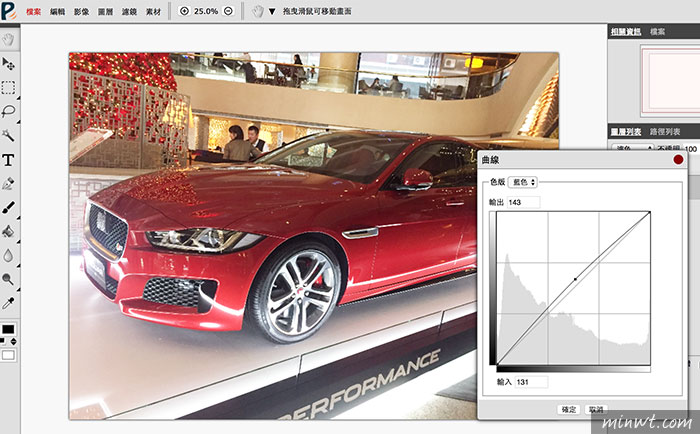
Task: Select the Rectangular Marquee tool
Action: click(x=8, y=88)
